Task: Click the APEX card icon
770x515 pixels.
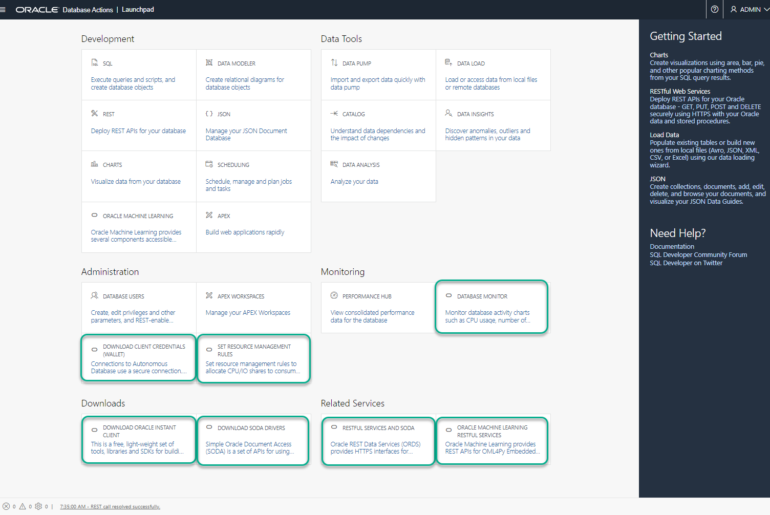Action: (x=209, y=215)
